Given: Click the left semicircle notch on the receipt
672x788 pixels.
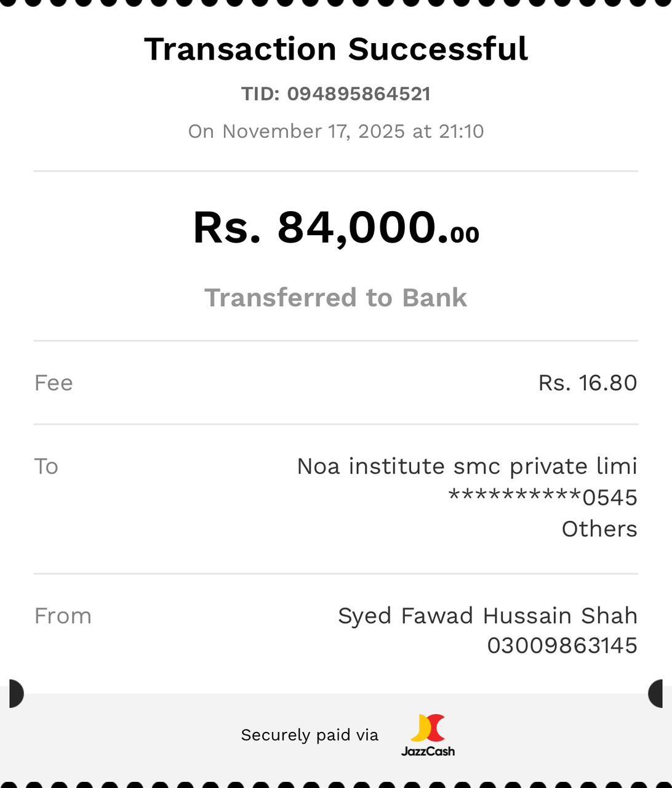Looking at the screenshot, I should pyautogui.click(x=15, y=694).
